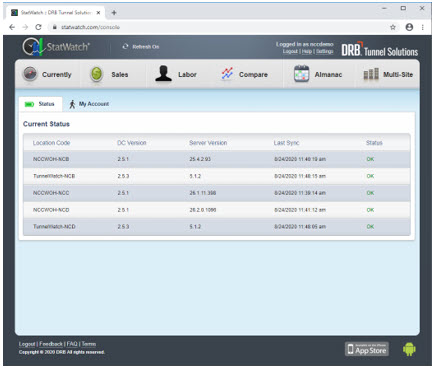Go back in the browser
This screenshot has width=435, height=370.
pyautogui.click(x=12, y=27)
